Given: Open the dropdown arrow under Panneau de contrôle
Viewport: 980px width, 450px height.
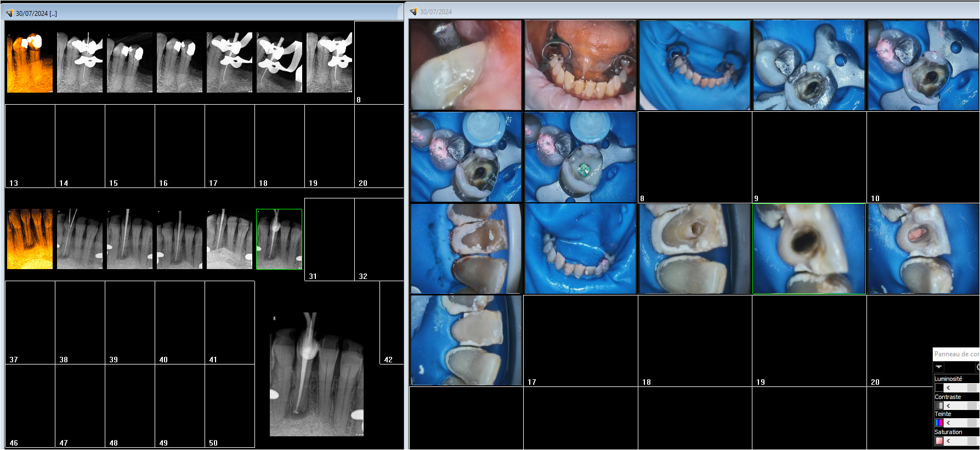Looking at the screenshot, I should tap(939, 367).
